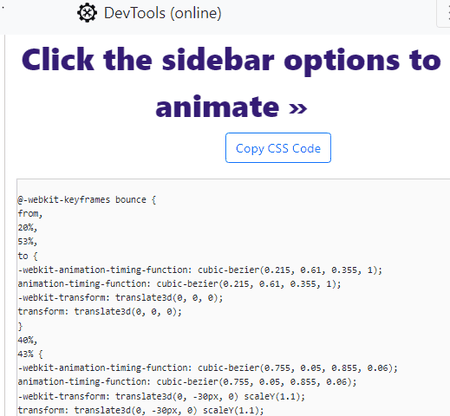Open the DevTools (online) home link

pos(149,13)
